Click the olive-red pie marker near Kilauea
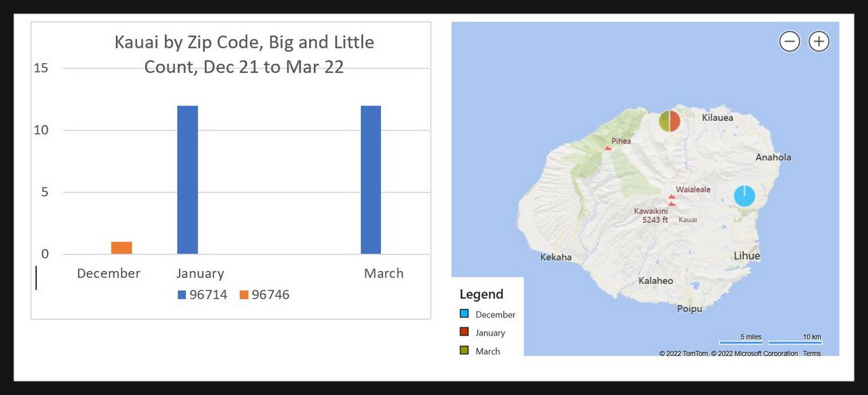Image resolution: width=868 pixels, height=395 pixels. click(x=669, y=121)
